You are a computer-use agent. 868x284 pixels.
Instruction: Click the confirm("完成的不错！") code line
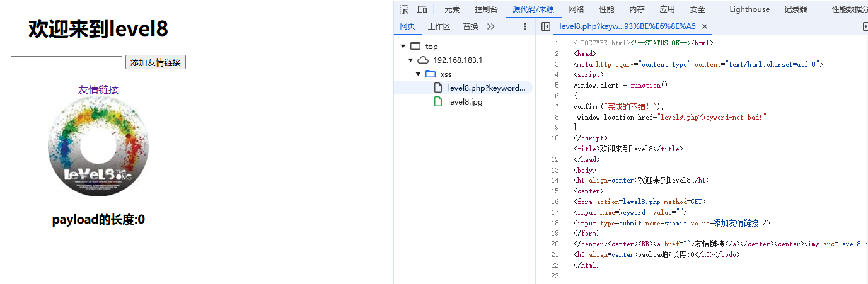tap(618, 106)
